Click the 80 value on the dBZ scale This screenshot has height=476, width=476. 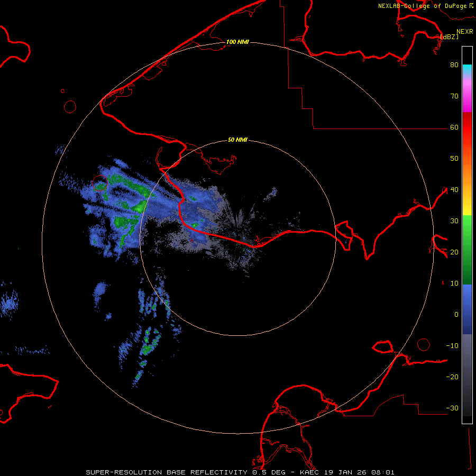click(454, 65)
